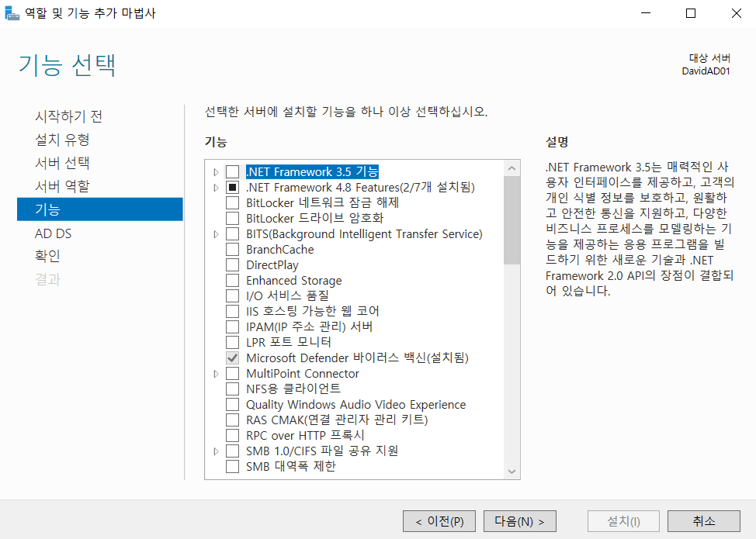756x539 pixels.
Task: Select 'DirectPlay' feature text
Action: (272, 265)
